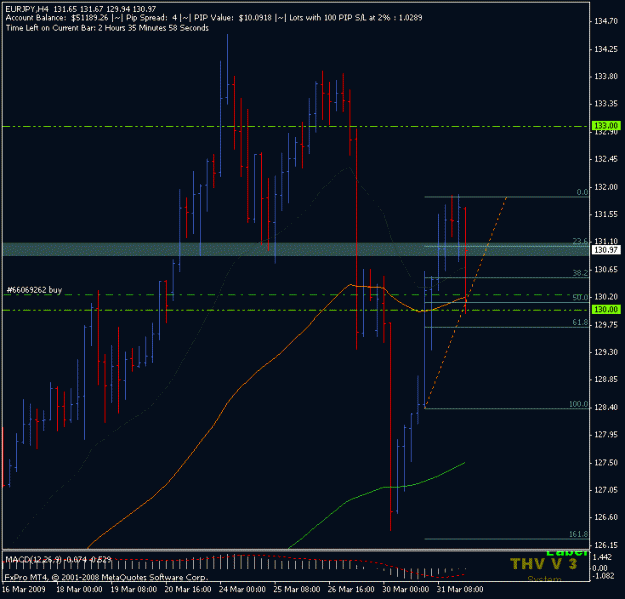This screenshot has width=625, height=599.
Task: Click the FxPro MT4 copyright text
Action: tap(106, 577)
